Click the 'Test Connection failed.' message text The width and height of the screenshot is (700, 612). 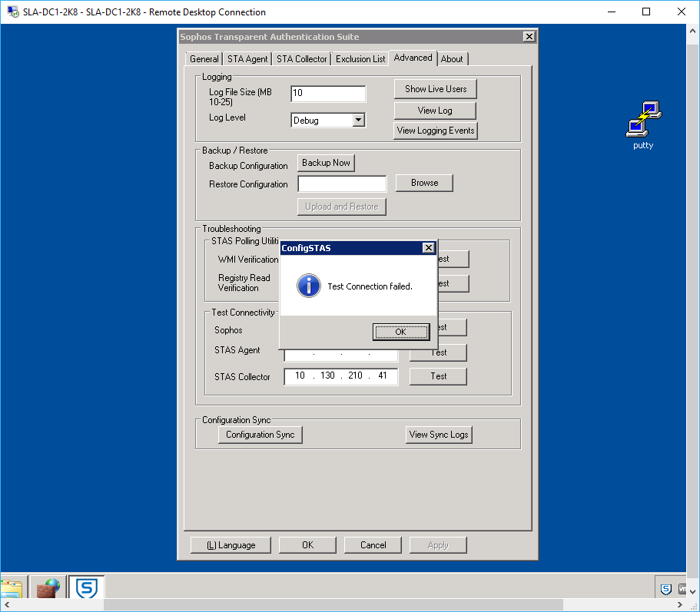(x=370, y=286)
